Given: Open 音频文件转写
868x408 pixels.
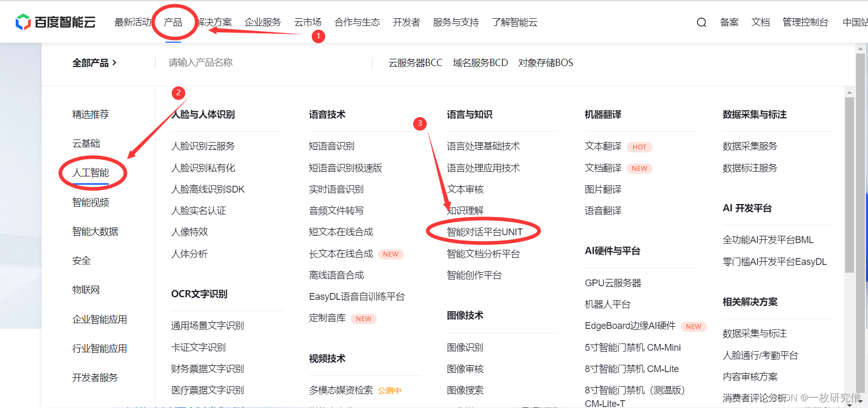Looking at the screenshot, I should pos(336,211).
